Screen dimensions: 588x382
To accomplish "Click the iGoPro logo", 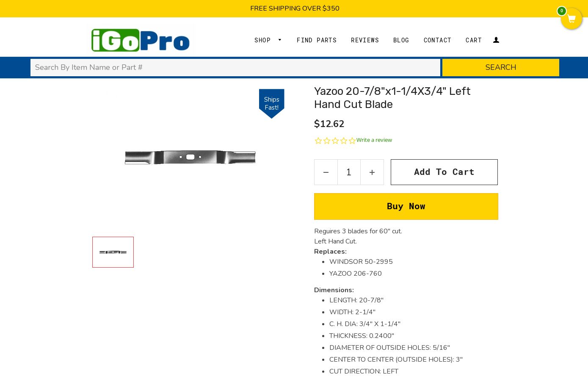I will coord(141,40).
